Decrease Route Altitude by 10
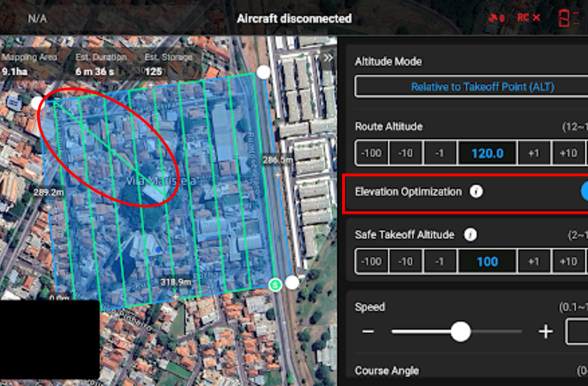This screenshot has height=386, width=588. point(406,153)
